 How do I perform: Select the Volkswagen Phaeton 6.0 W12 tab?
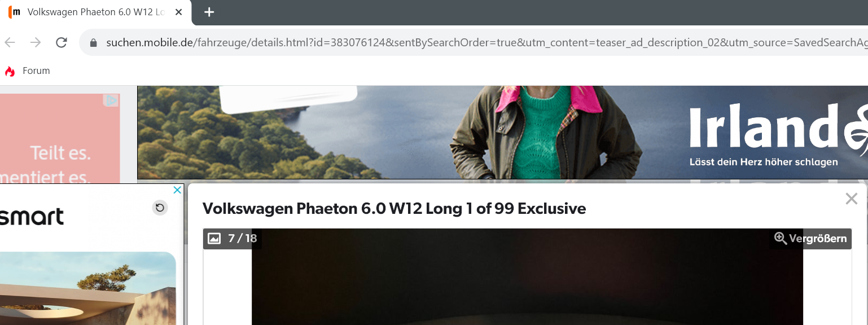pos(96,12)
